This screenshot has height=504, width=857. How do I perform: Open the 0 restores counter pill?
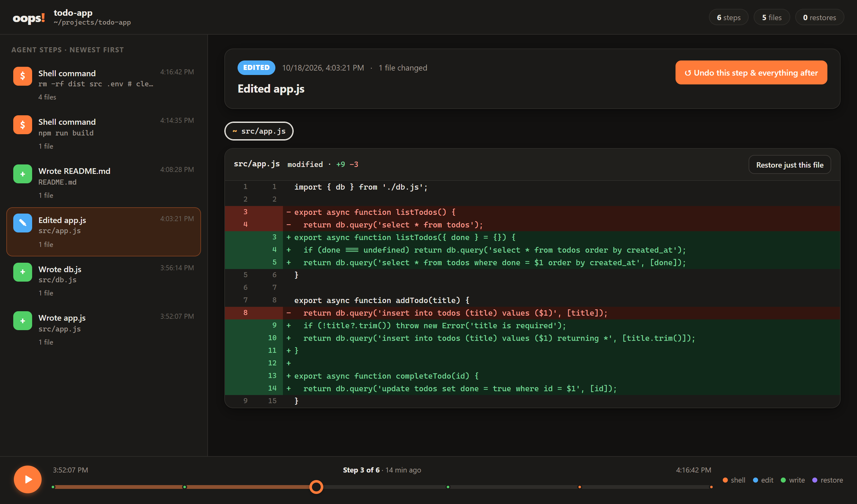[x=819, y=17]
